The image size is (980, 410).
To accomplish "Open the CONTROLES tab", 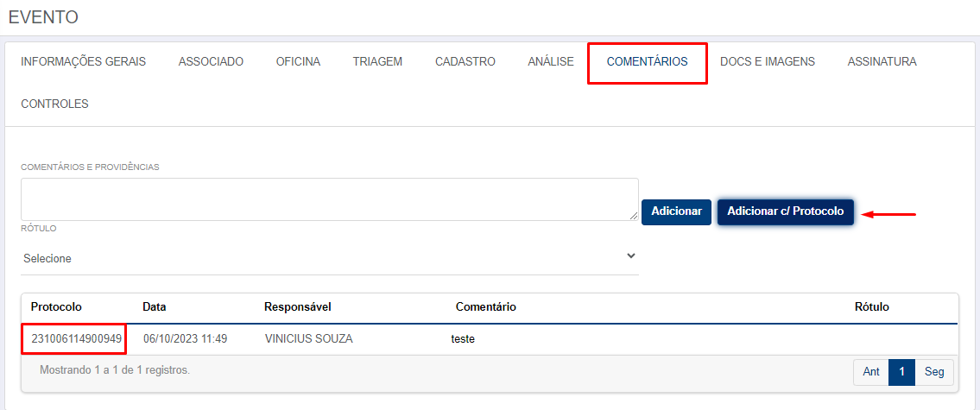I will [54, 104].
